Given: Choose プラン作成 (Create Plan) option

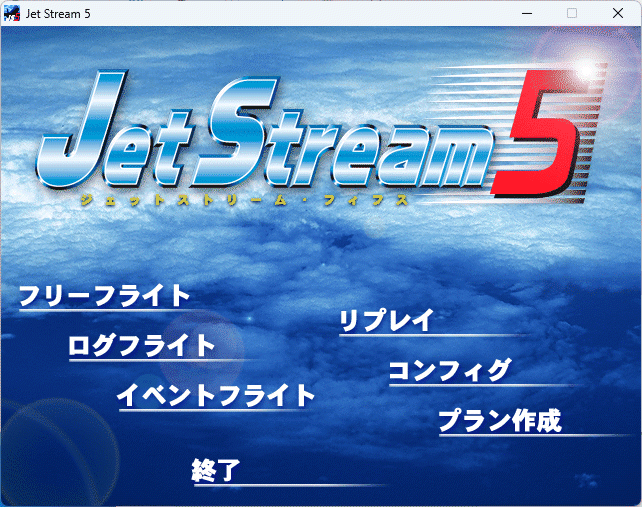Looking at the screenshot, I should pos(500,421).
